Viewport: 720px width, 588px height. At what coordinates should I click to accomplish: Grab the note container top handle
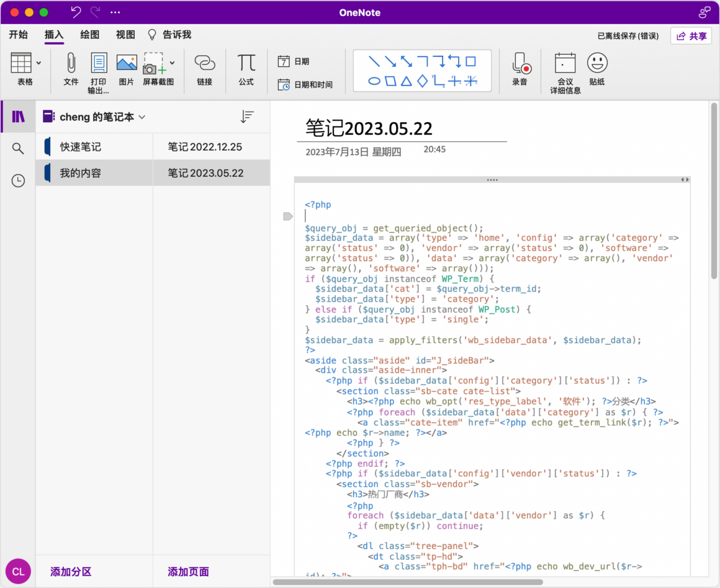(x=492, y=180)
